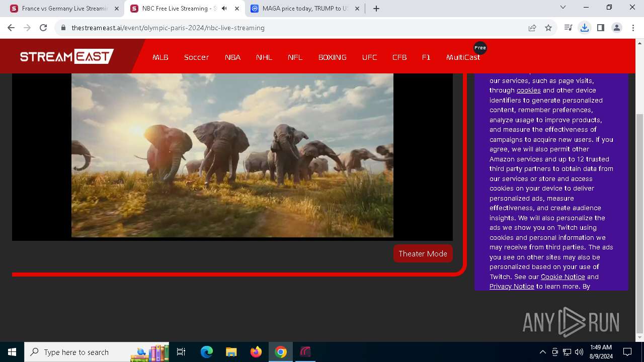Open the notification center icon

627,352
